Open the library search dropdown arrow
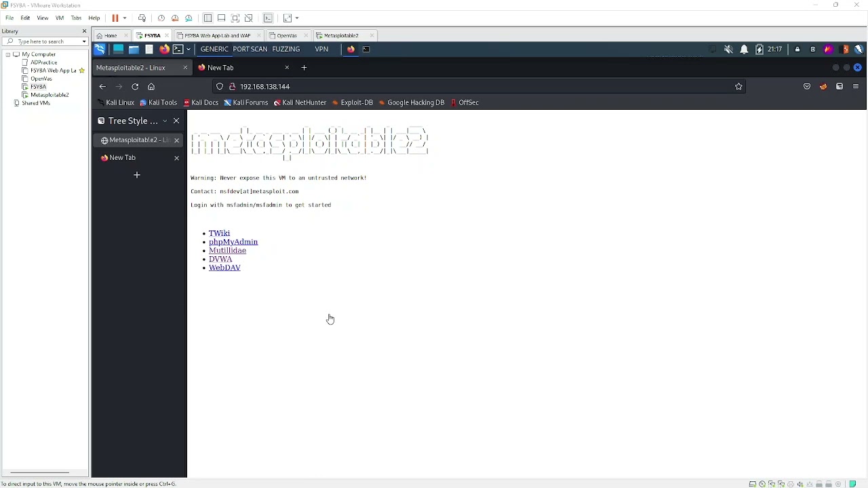 click(x=84, y=41)
